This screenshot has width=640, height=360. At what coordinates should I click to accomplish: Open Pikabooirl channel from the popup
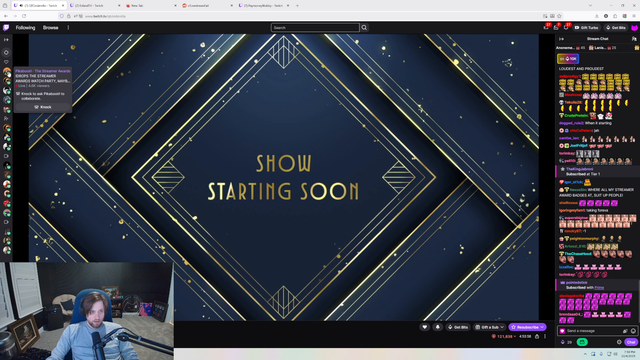(x=43, y=71)
